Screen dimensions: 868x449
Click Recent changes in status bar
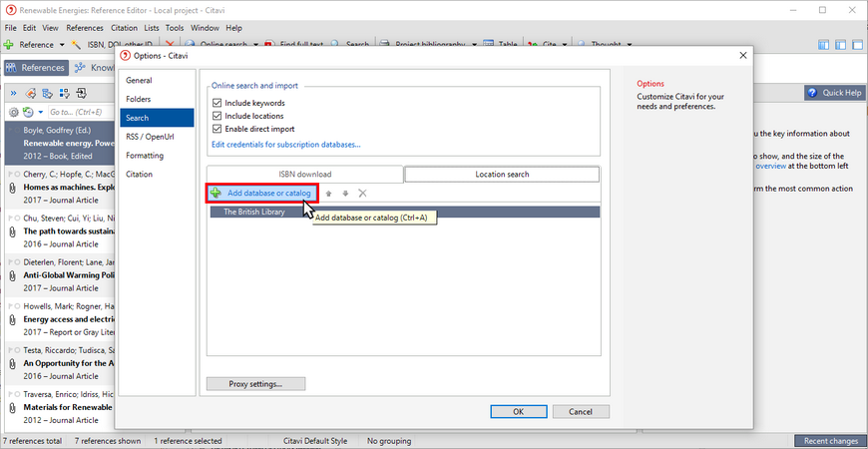coord(830,441)
